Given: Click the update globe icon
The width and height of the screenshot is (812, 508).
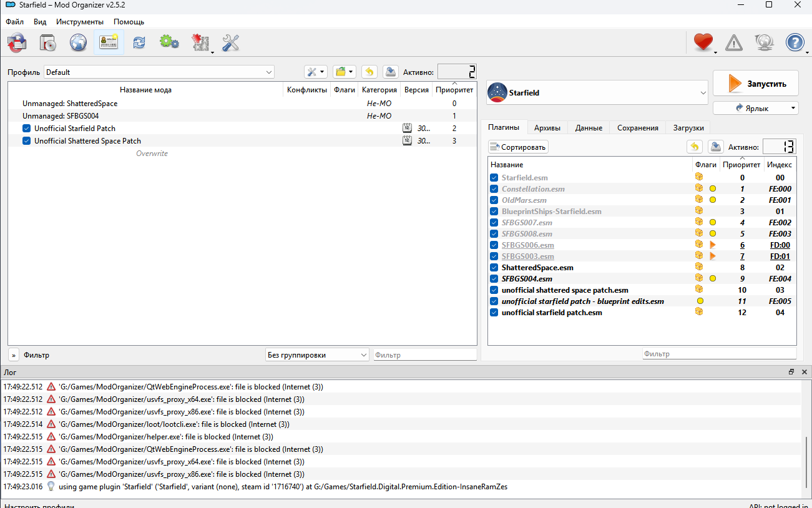Looking at the screenshot, I should point(765,42).
